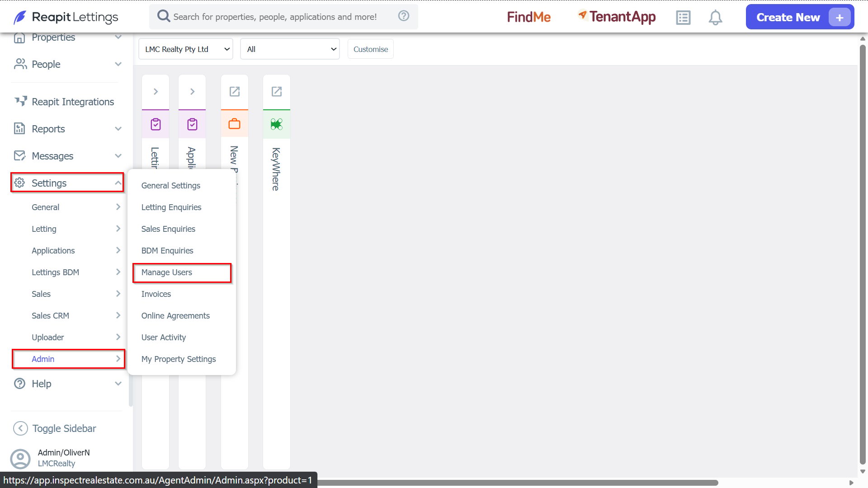Toggle the sidebar collapse arrow
This screenshot has width=868, height=488.
(20, 428)
